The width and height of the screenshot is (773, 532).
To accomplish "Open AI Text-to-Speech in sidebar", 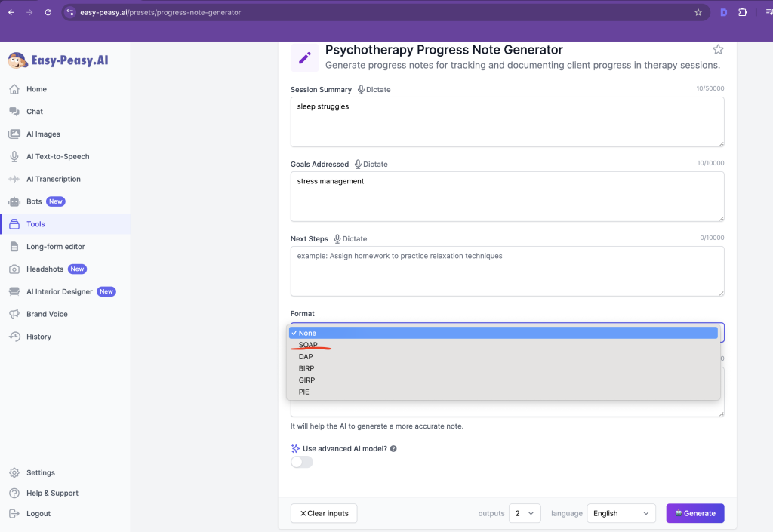I will 57,157.
